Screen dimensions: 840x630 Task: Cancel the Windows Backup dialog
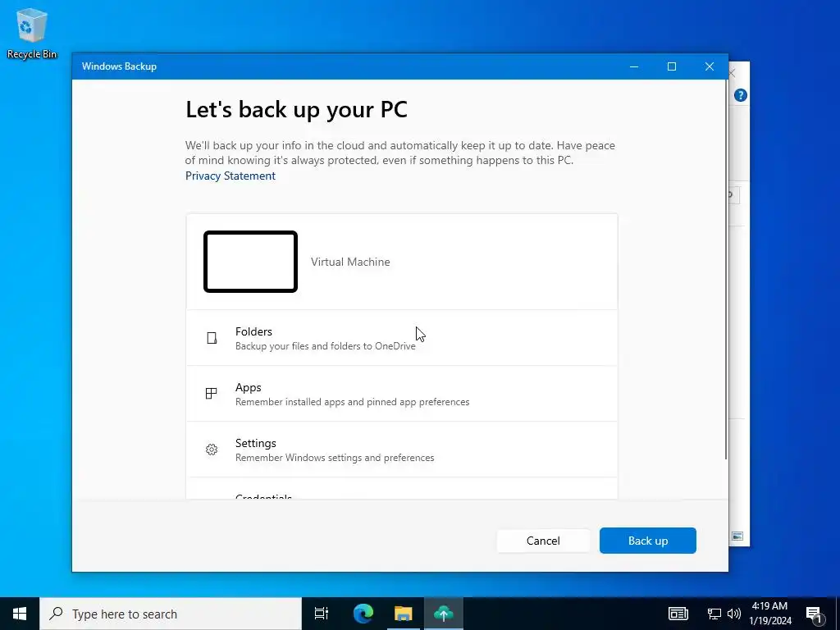(543, 541)
